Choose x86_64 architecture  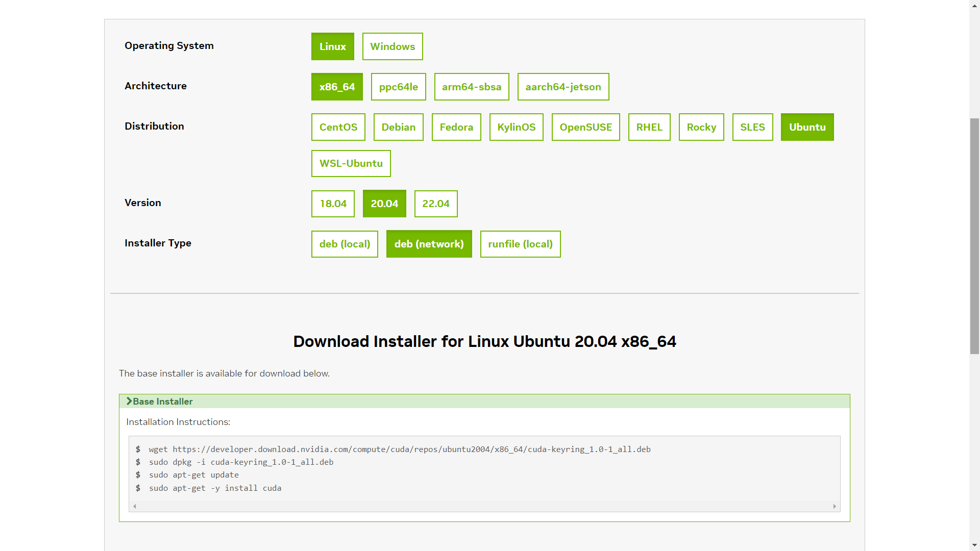(337, 87)
